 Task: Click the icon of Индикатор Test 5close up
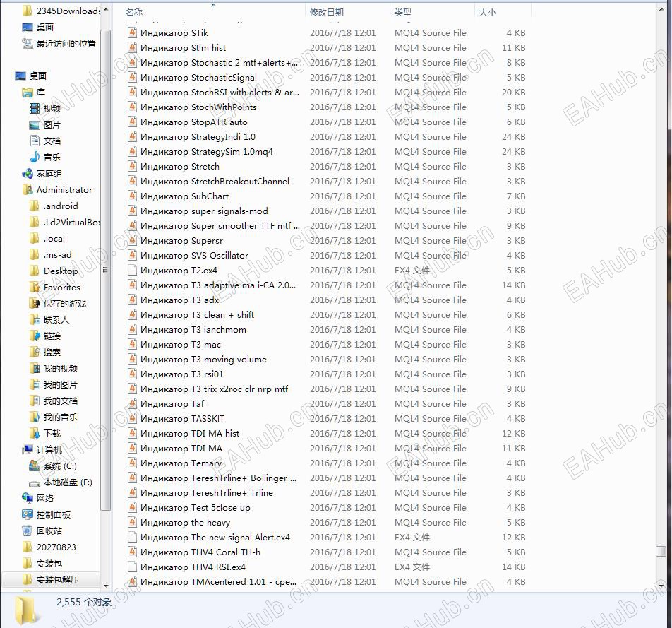pos(133,507)
